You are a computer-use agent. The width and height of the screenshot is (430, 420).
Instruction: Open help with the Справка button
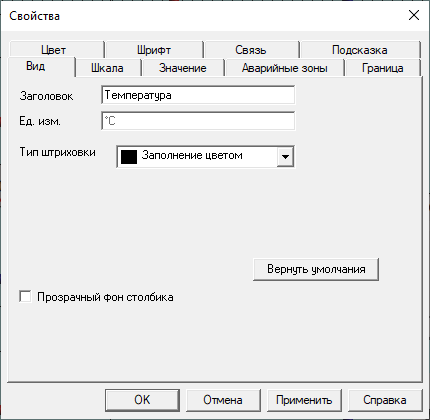385,400
